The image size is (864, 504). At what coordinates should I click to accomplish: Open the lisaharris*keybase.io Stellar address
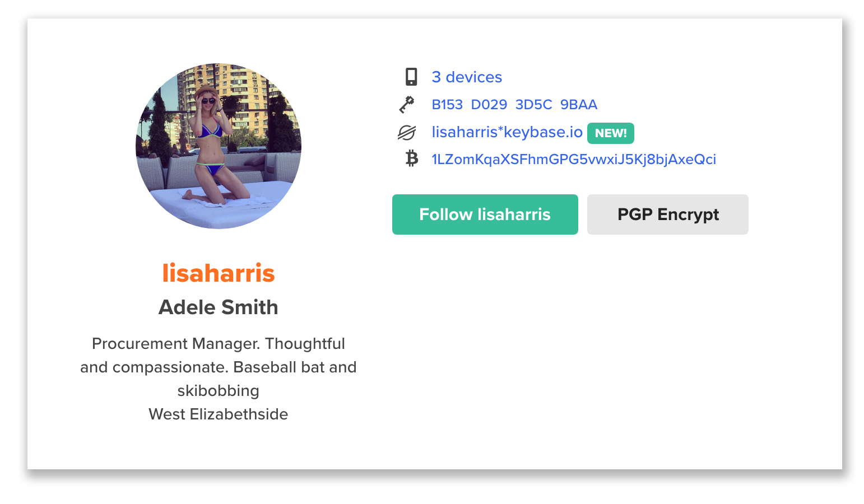507,132
